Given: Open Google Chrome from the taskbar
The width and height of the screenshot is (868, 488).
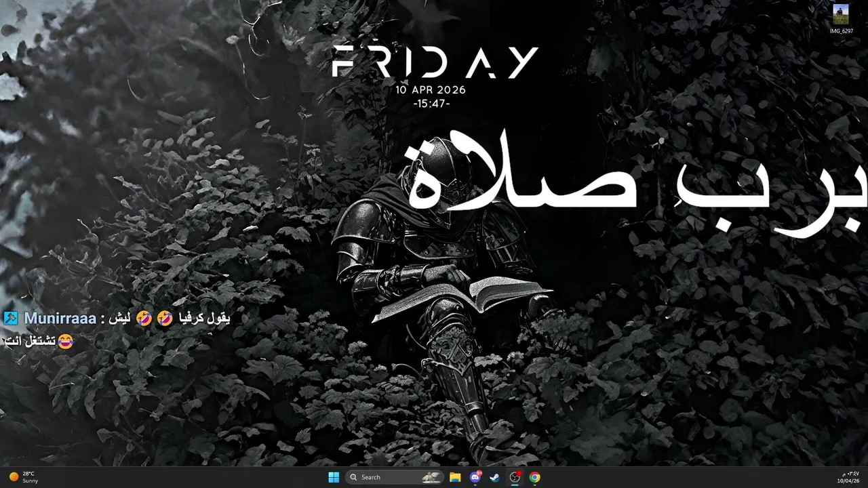Looking at the screenshot, I should pyautogui.click(x=534, y=477).
